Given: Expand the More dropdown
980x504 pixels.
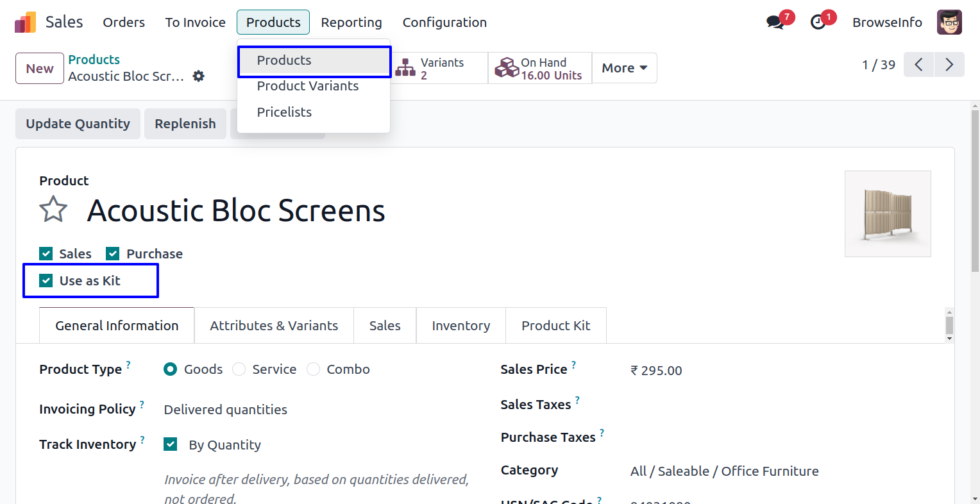Looking at the screenshot, I should tap(624, 68).
